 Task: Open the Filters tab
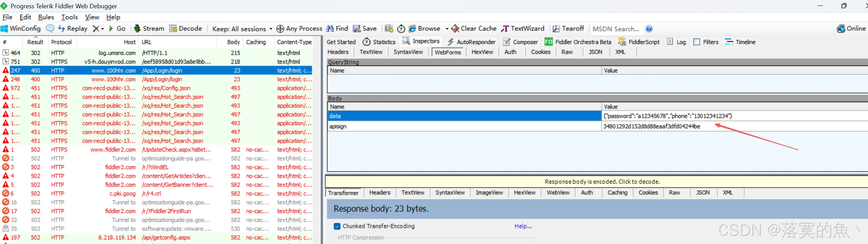[x=706, y=42]
